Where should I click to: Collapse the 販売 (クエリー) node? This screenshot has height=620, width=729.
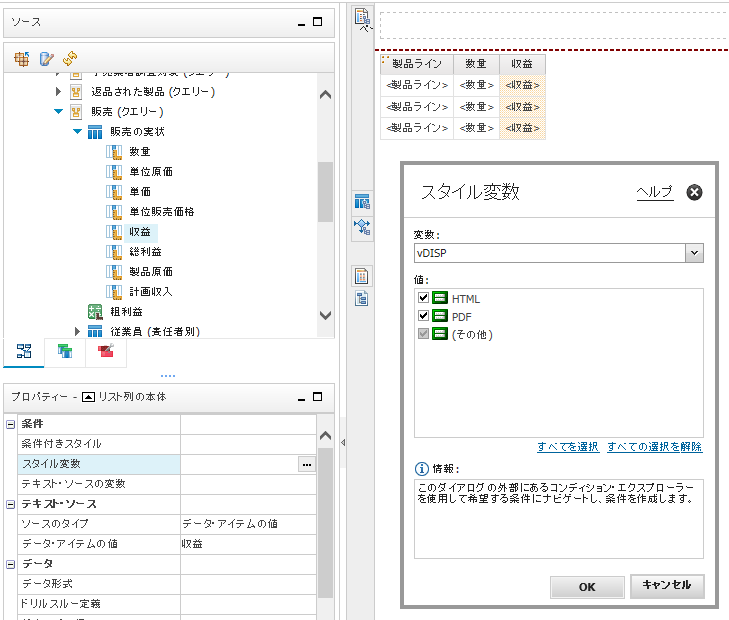(59, 112)
